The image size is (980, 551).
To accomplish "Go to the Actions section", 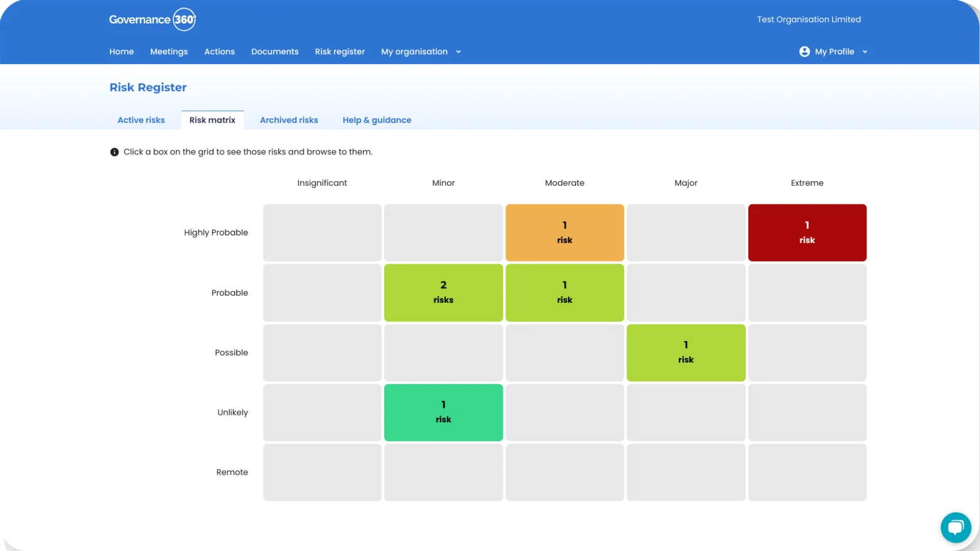I will (219, 52).
